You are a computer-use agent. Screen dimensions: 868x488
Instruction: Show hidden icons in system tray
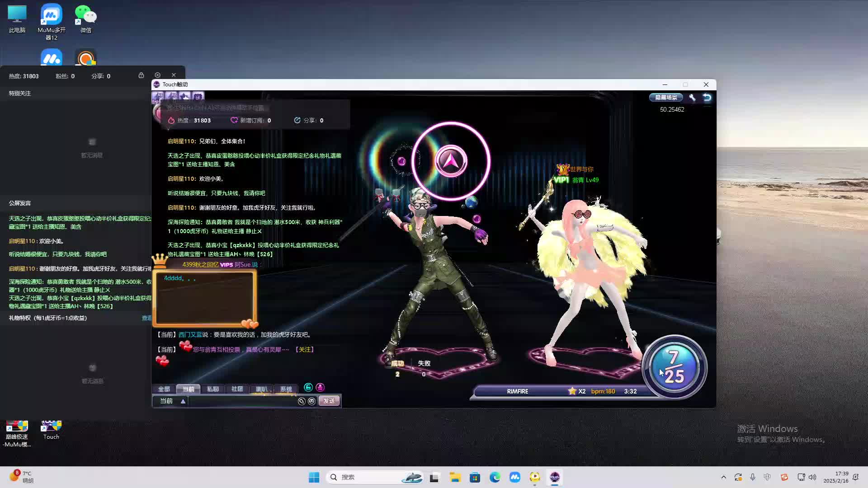[723, 477]
